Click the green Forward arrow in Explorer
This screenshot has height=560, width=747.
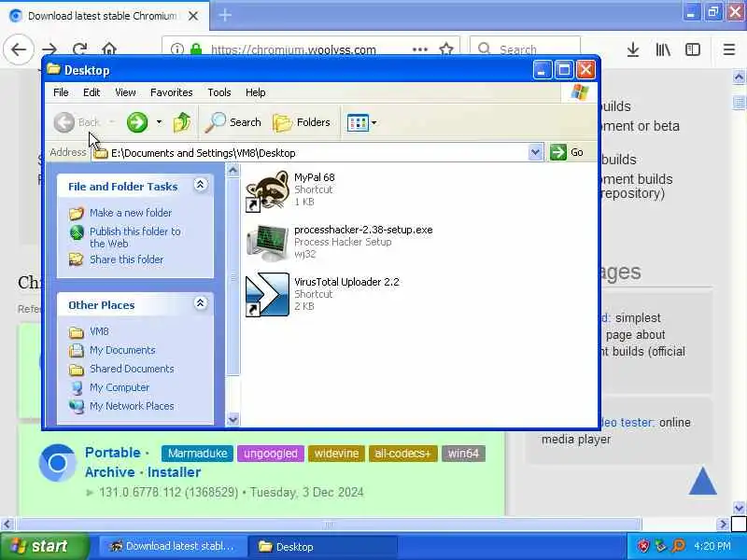click(137, 122)
